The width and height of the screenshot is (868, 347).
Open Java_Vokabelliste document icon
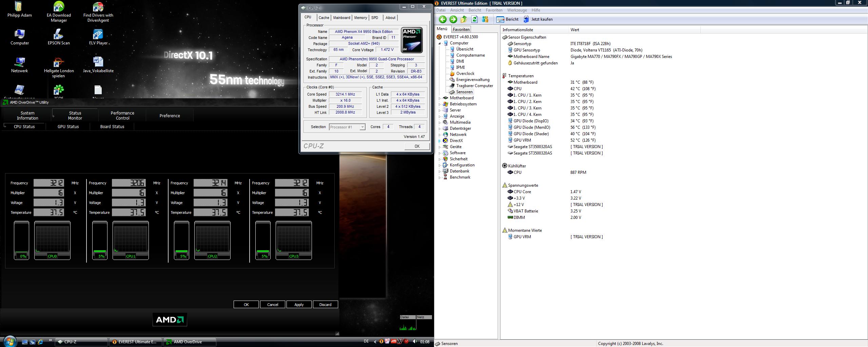(98, 65)
